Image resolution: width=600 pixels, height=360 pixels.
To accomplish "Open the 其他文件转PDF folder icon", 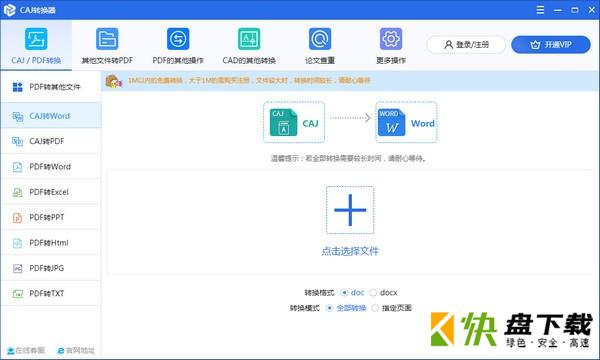I will coord(107,39).
